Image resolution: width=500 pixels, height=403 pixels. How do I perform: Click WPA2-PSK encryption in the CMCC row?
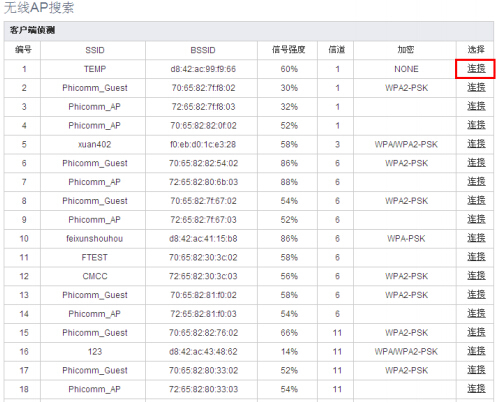coord(406,276)
